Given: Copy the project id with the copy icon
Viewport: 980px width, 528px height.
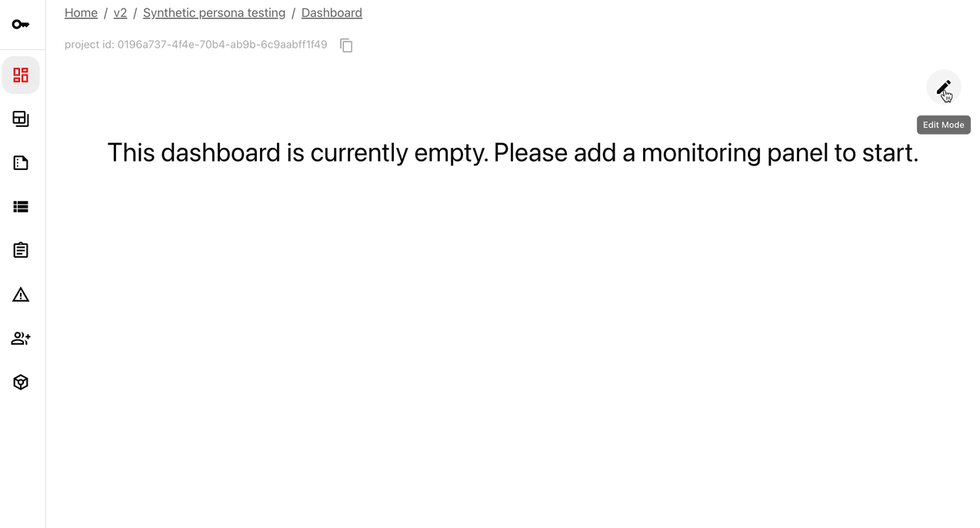Looking at the screenshot, I should click(346, 45).
